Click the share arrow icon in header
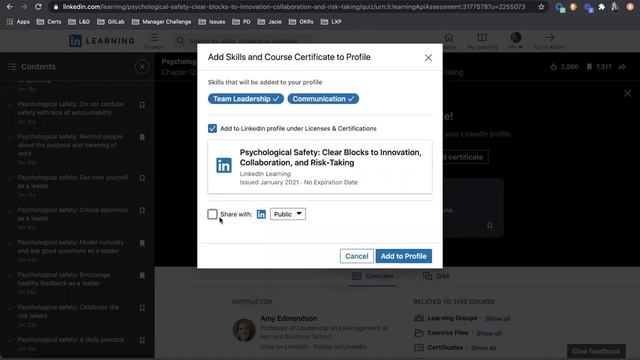The height and width of the screenshot is (360, 640). pyautogui.click(x=622, y=67)
